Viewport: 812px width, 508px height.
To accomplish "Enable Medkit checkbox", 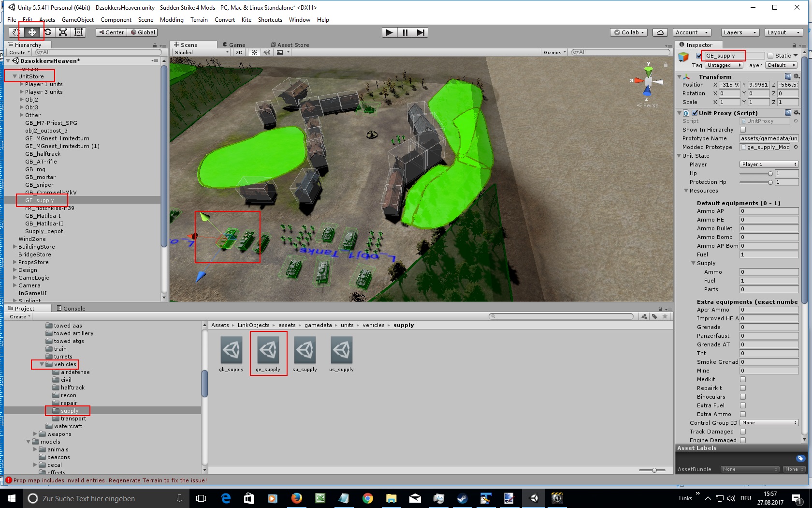I will click(x=743, y=379).
